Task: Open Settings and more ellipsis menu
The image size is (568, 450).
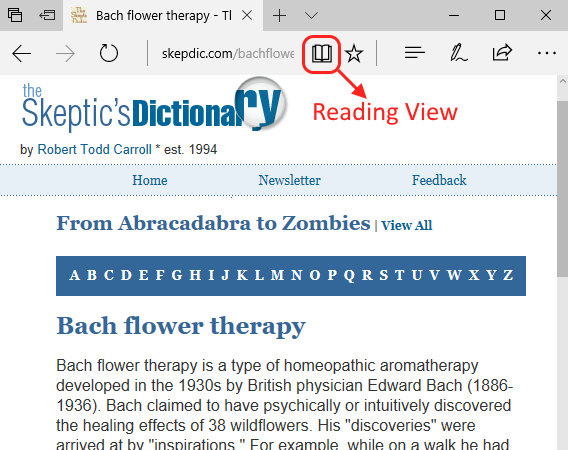Action: tap(547, 53)
